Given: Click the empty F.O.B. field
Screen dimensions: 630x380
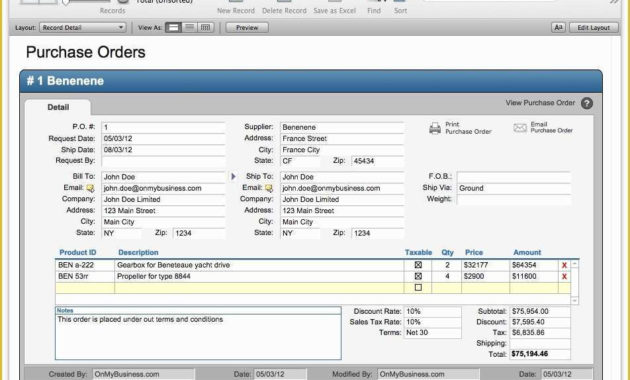Looking at the screenshot, I should pyautogui.click(x=513, y=177).
